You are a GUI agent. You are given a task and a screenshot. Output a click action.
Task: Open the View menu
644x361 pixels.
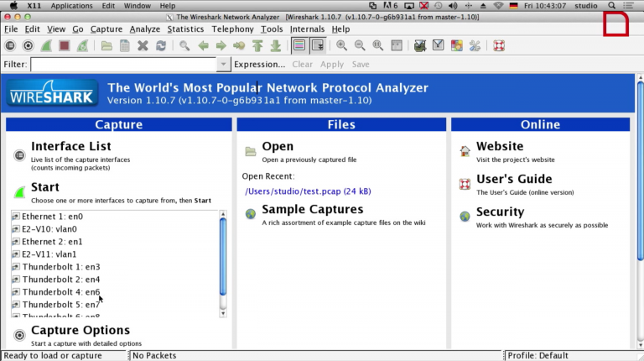click(56, 29)
